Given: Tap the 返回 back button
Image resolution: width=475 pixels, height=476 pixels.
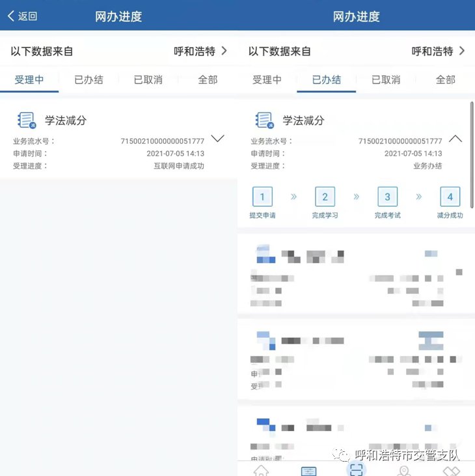Looking at the screenshot, I should point(22,16).
